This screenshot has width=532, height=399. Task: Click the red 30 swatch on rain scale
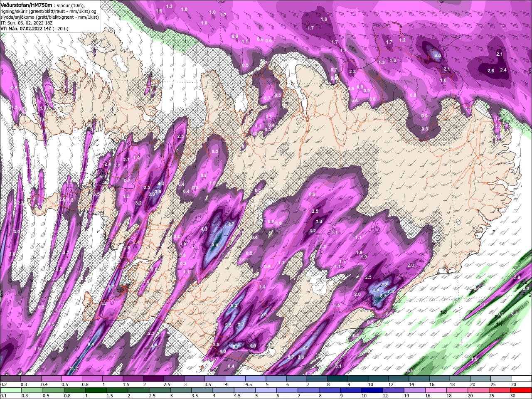(x=521, y=390)
